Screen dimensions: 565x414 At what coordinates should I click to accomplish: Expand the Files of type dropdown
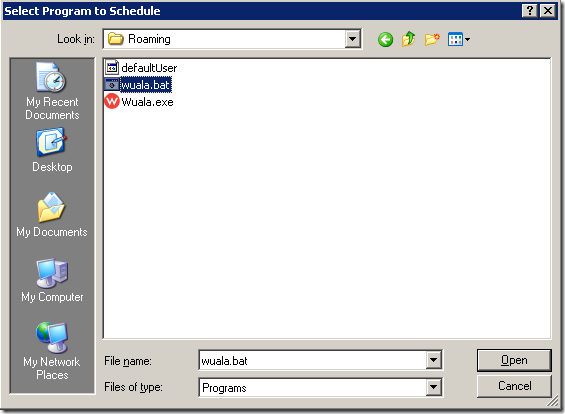click(433, 387)
